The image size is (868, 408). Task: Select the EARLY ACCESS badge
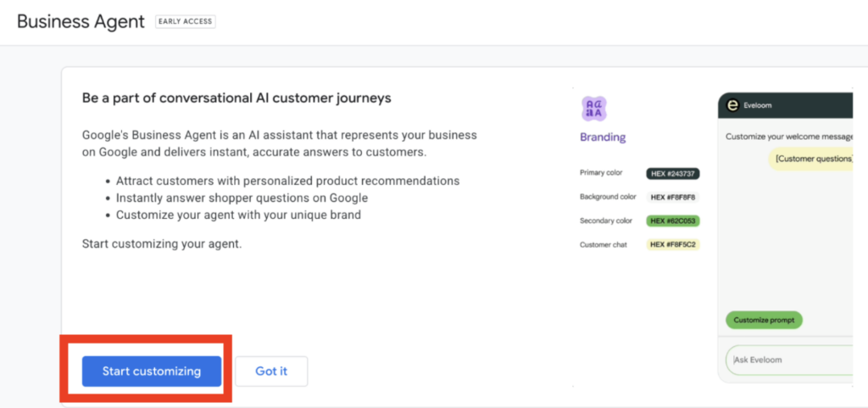point(185,22)
